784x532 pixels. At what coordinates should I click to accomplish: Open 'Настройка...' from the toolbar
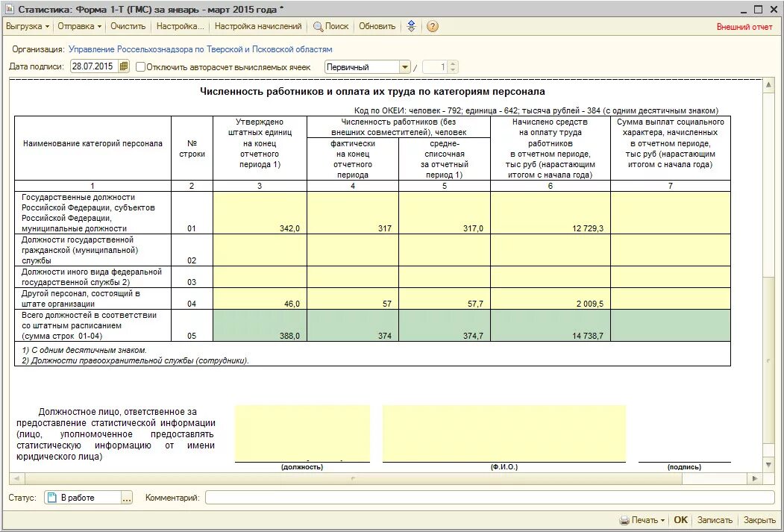point(181,27)
